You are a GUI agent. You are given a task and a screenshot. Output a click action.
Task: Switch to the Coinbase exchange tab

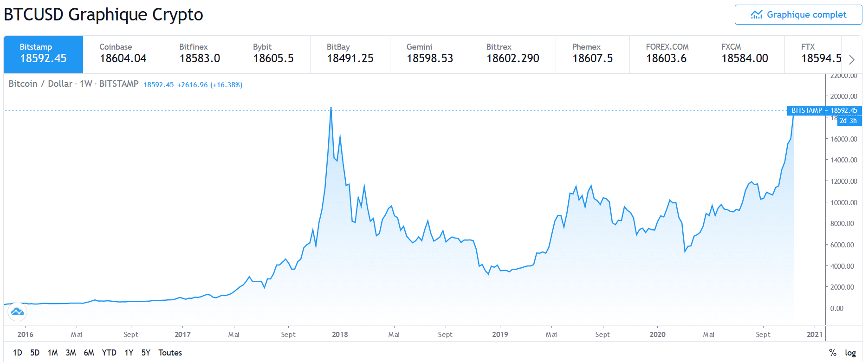click(x=123, y=54)
